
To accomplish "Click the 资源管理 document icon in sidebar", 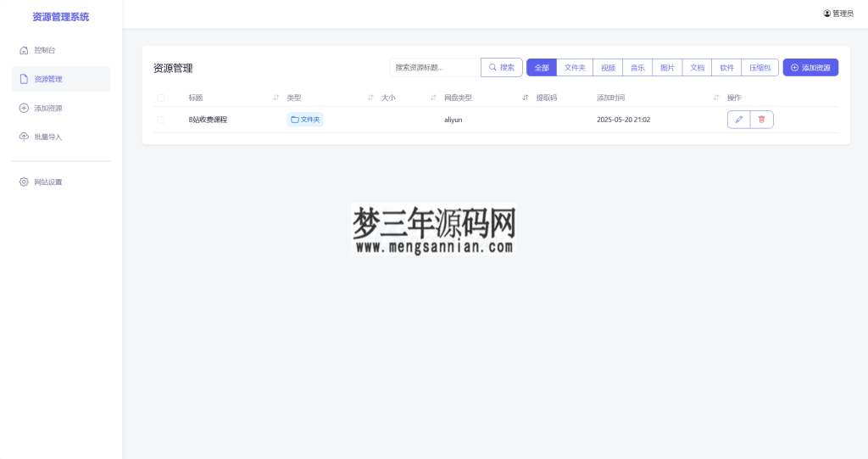I will tap(24, 79).
